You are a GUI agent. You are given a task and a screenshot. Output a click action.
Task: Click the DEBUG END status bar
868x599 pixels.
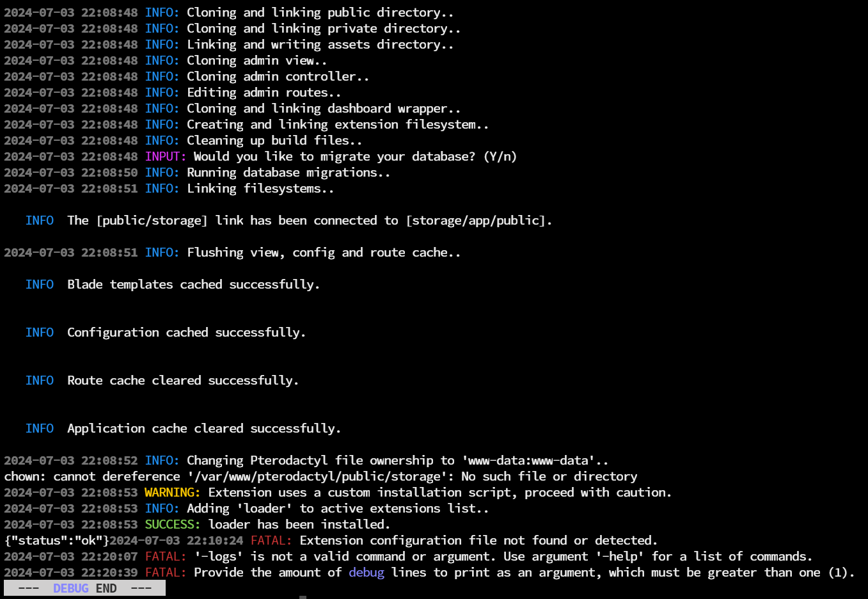coord(84,588)
